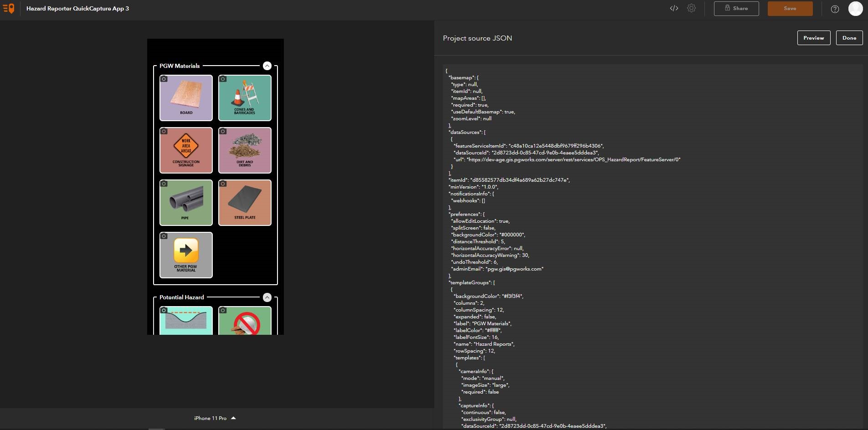The image size is (868, 430).
Task: Click the Preview button
Action: [814, 38]
